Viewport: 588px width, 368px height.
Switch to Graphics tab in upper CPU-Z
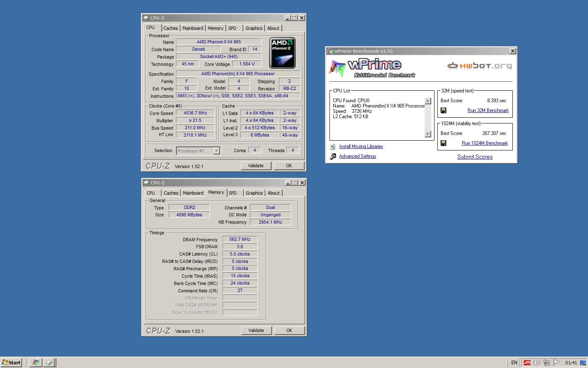[254, 28]
